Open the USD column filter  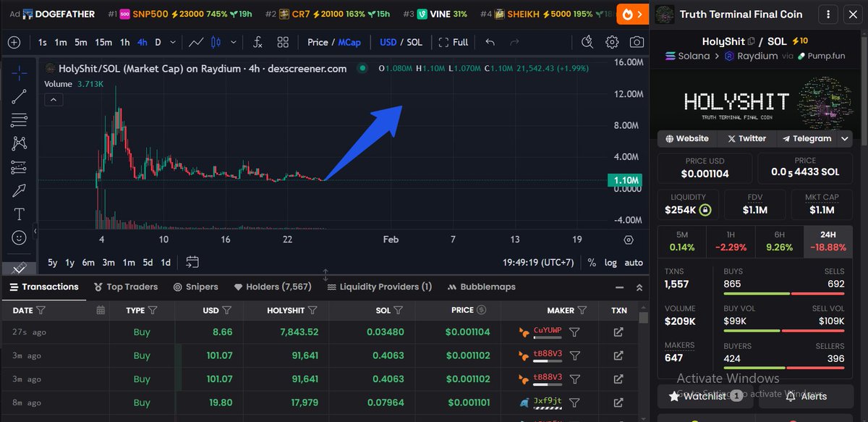[226, 310]
